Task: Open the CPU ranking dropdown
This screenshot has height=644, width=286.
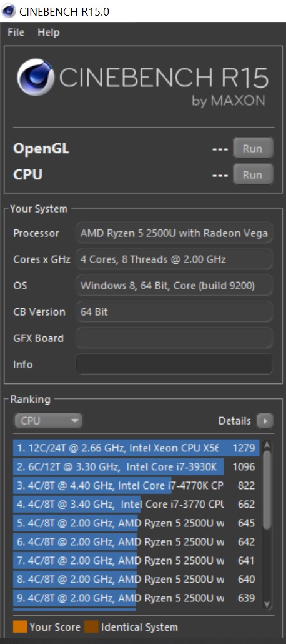Action: [49, 421]
